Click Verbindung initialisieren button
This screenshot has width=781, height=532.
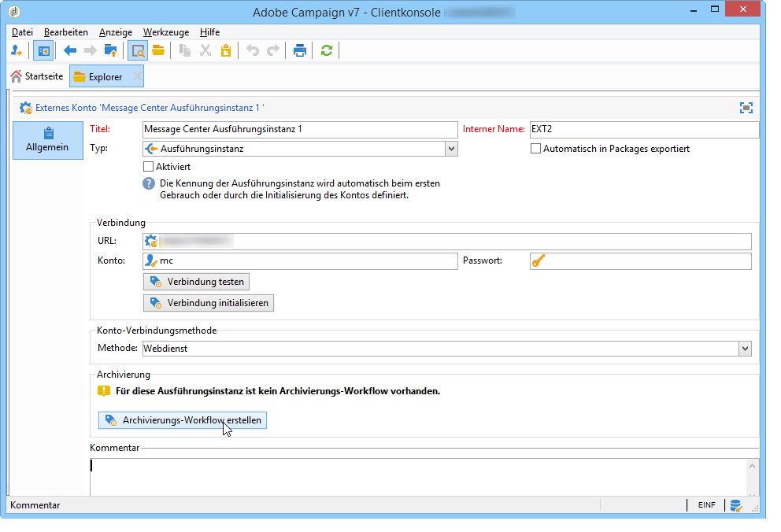point(208,303)
